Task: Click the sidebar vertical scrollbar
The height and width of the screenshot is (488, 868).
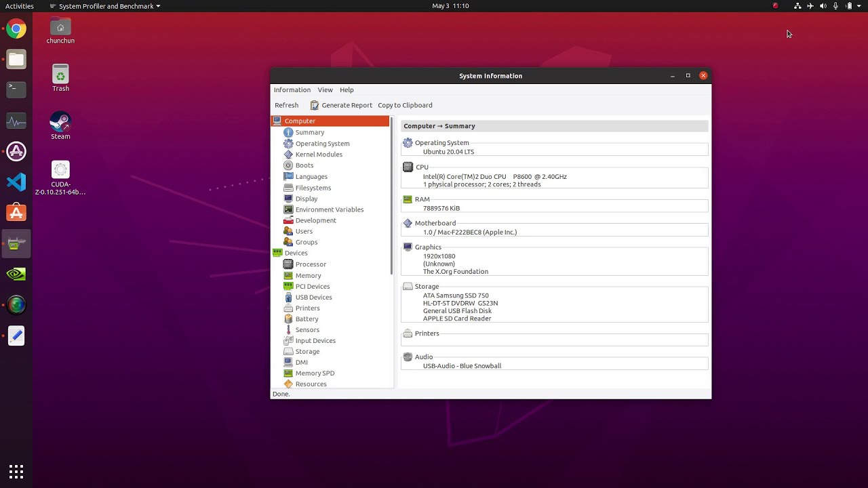Action: click(x=392, y=195)
